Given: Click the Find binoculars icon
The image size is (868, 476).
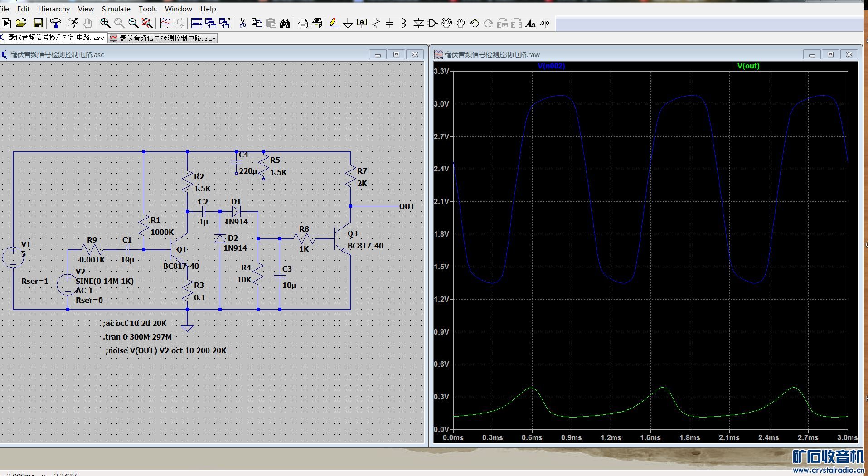Looking at the screenshot, I should [x=285, y=23].
